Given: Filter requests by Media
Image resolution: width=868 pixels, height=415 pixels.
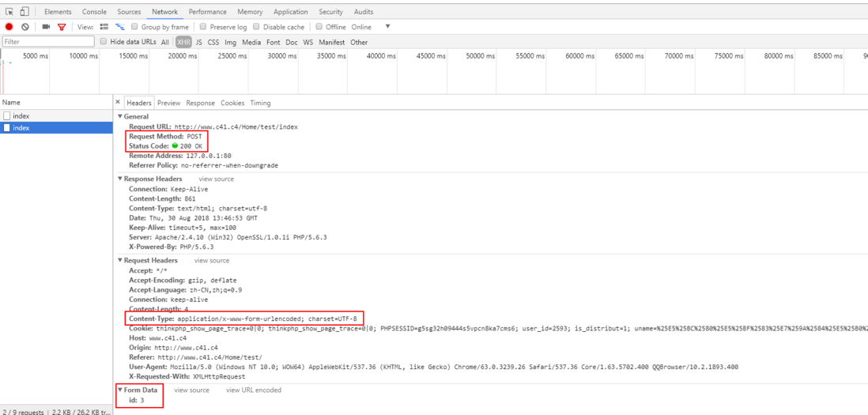Looking at the screenshot, I should click(x=251, y=42).
